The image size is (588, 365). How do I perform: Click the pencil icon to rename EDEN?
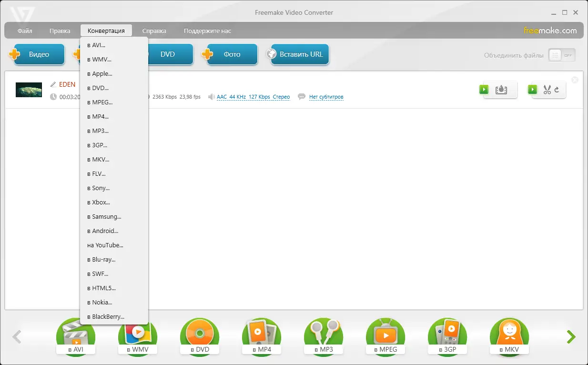pyautogui.click(x=54, y=84)
